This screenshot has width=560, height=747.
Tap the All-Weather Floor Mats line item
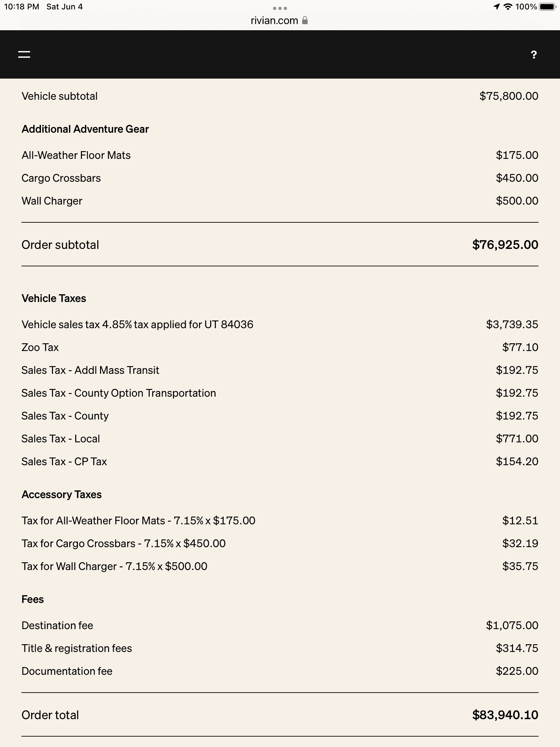pos(280,155)
